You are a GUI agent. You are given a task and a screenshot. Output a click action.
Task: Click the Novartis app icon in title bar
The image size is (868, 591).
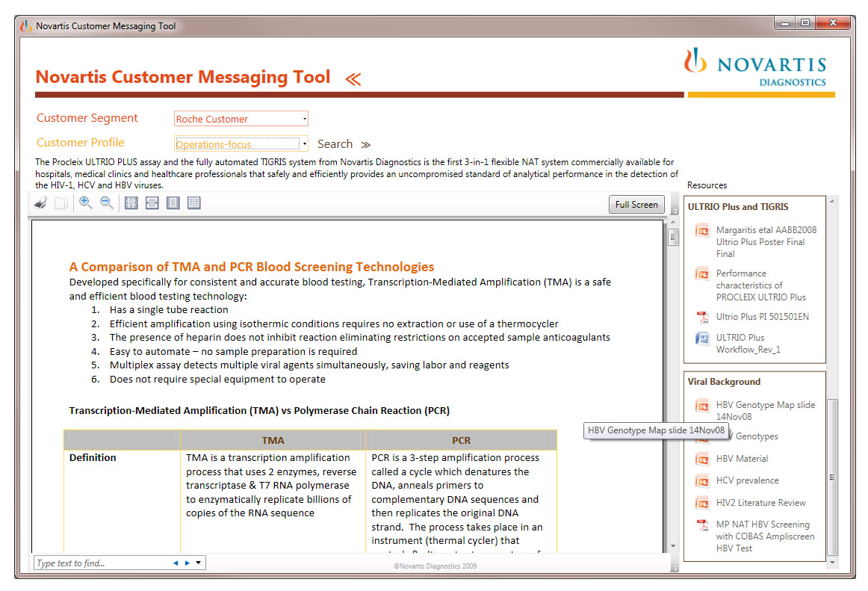tap(25, 25)
